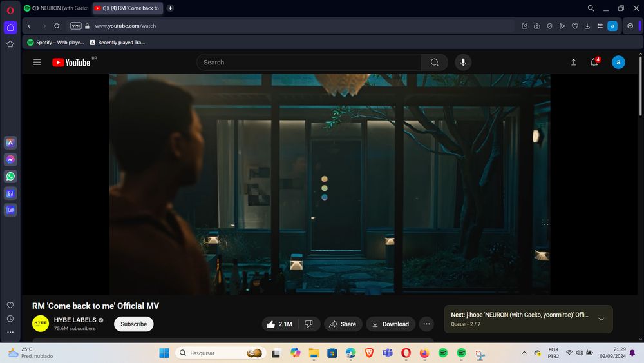The height and width of the screenshot is (363, 644).
Task: Open the Opera menu logo
Action: click(x=10, y=10)
